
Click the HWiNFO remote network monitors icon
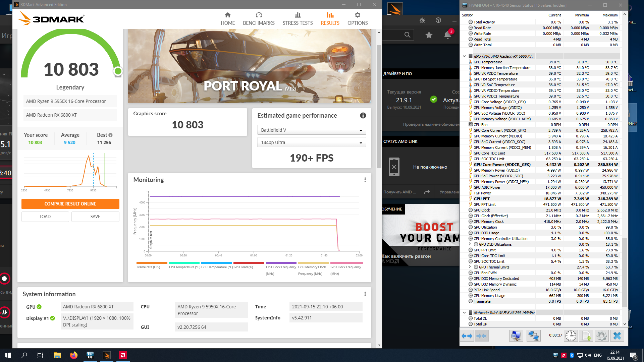click(533, 336)
